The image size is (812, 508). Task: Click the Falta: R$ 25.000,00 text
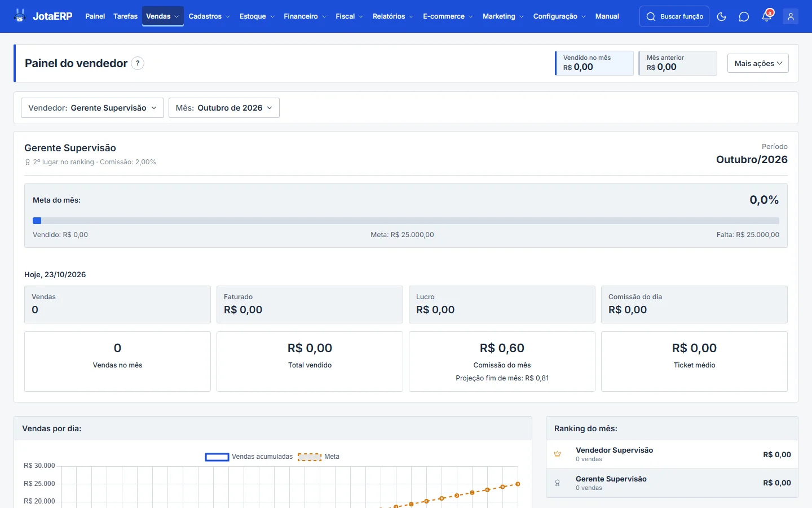tap(748, 235)
